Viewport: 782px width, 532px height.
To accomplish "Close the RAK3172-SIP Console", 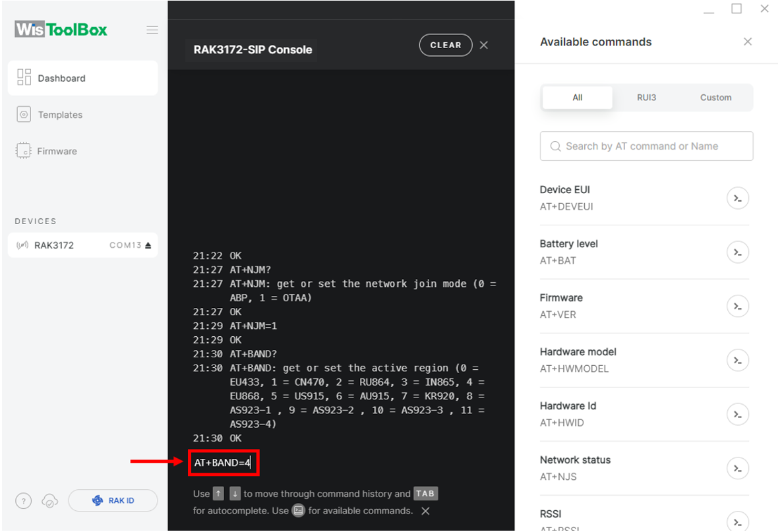I will pos(484,45).
